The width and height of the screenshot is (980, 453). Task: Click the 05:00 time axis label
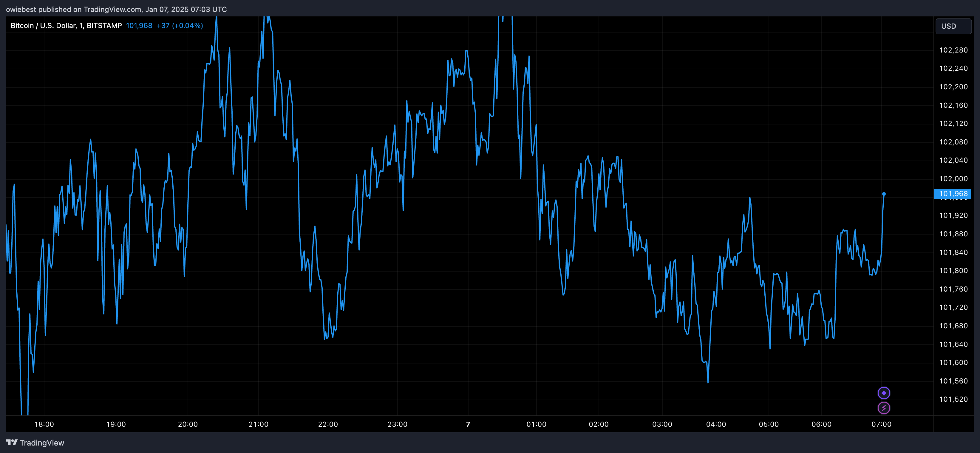point(769,424)
